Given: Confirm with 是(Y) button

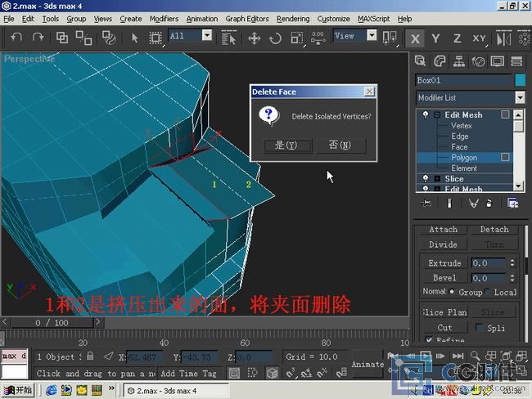Looking at the screenshot, I should (x=286, y=146).
